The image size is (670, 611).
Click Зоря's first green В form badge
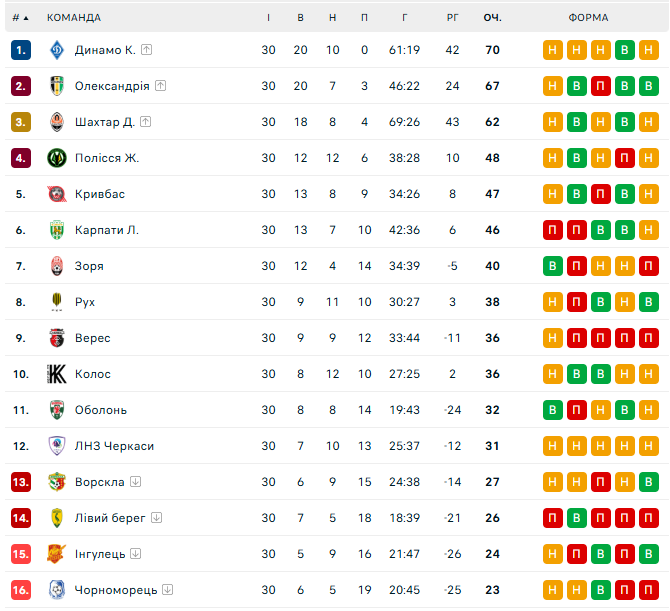[x=553, y=266]
